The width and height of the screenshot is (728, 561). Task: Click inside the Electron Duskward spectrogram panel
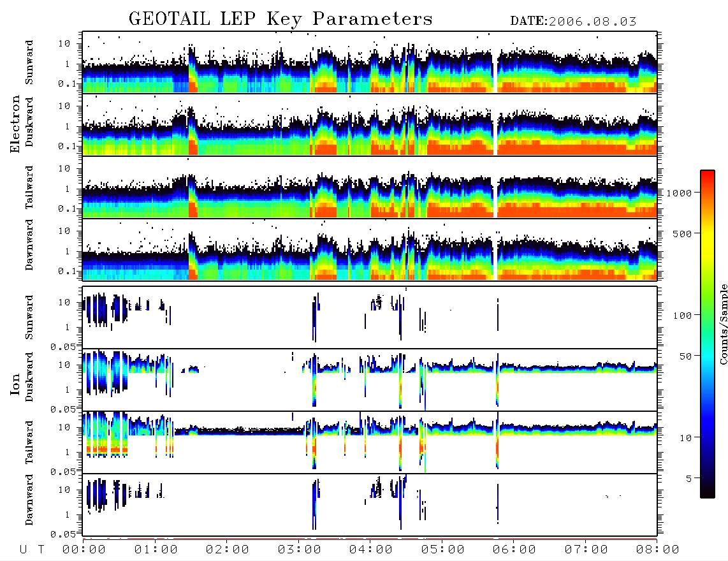[x=370, y=124]
